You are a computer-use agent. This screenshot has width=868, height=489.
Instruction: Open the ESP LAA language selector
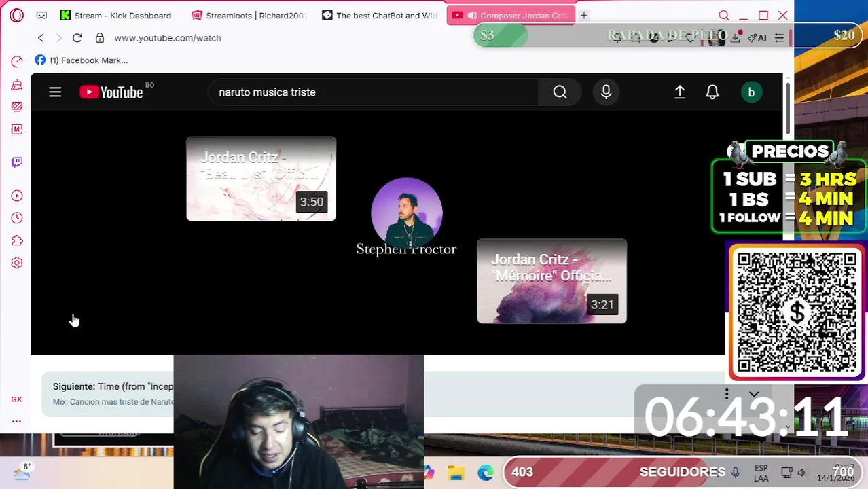click(761, 473)
